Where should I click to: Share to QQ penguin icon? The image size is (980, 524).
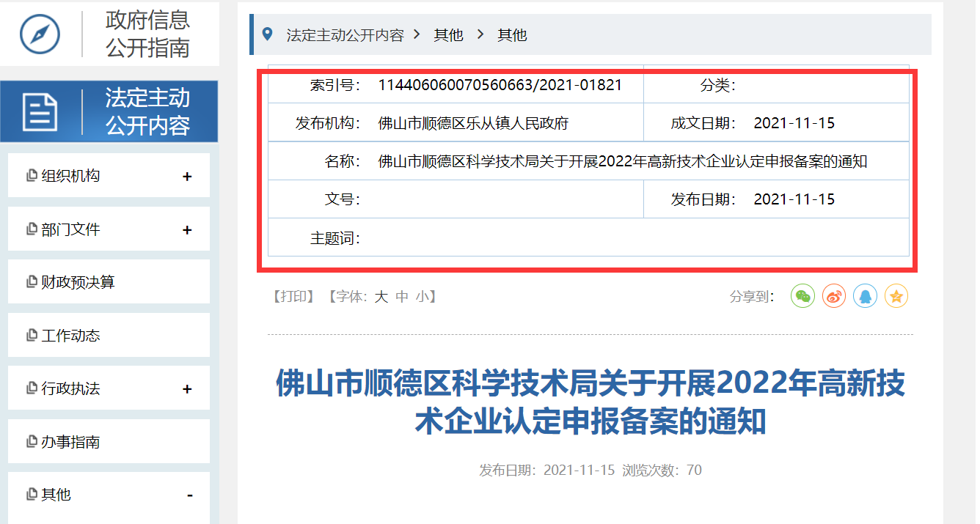click(x=865, y=296)
